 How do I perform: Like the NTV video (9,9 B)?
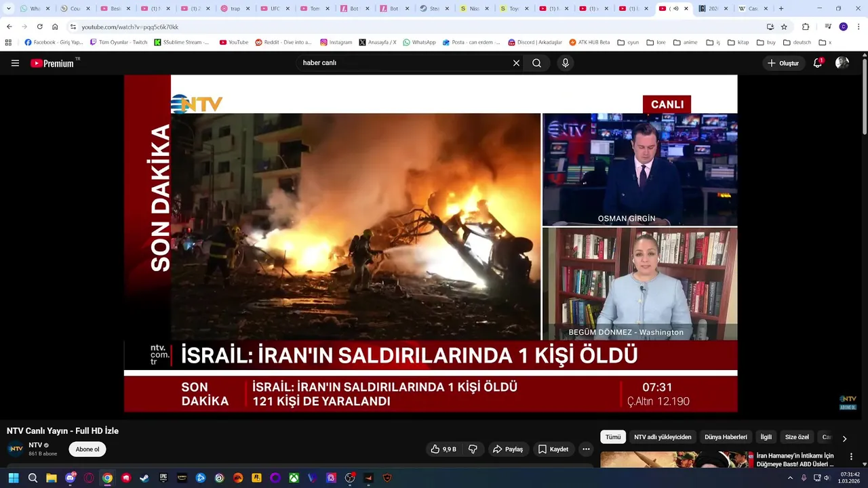443,449
